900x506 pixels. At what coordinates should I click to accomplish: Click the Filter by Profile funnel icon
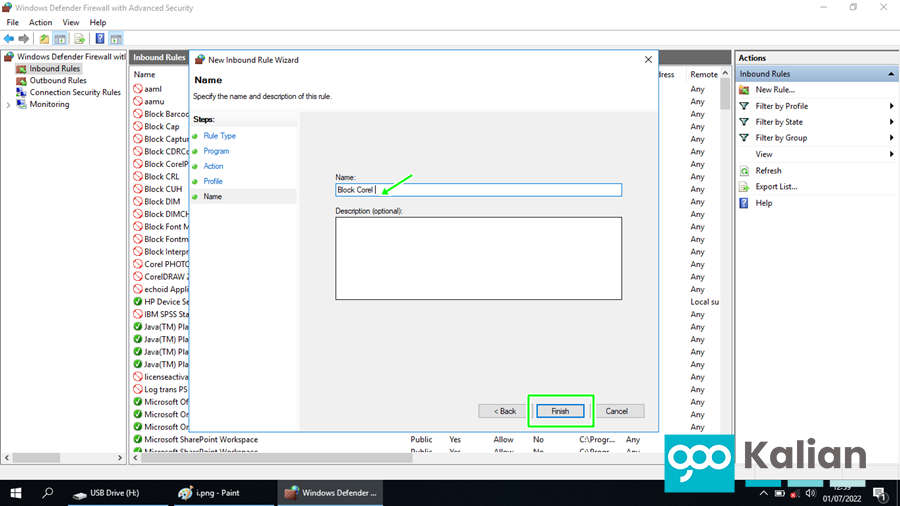pos(744,106)
